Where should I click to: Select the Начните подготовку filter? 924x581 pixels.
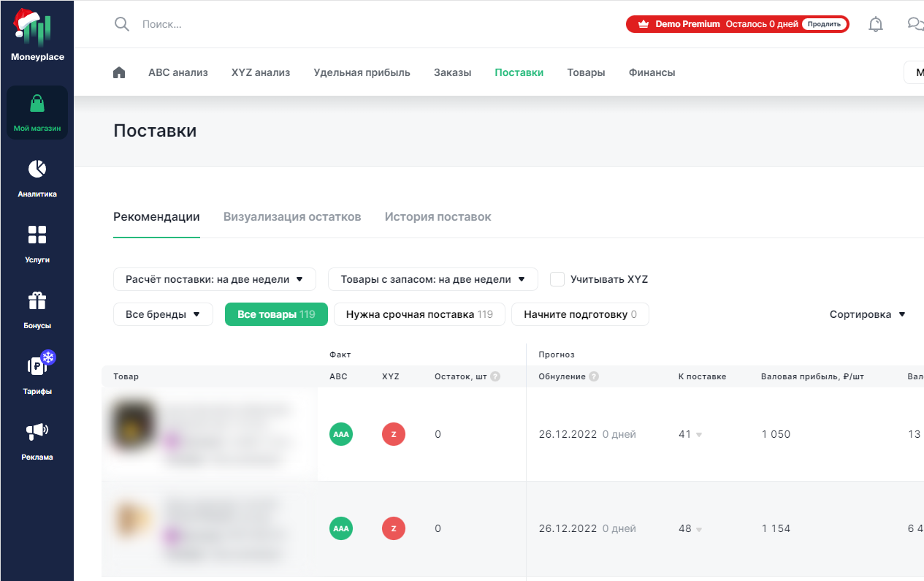pos(580,314)
